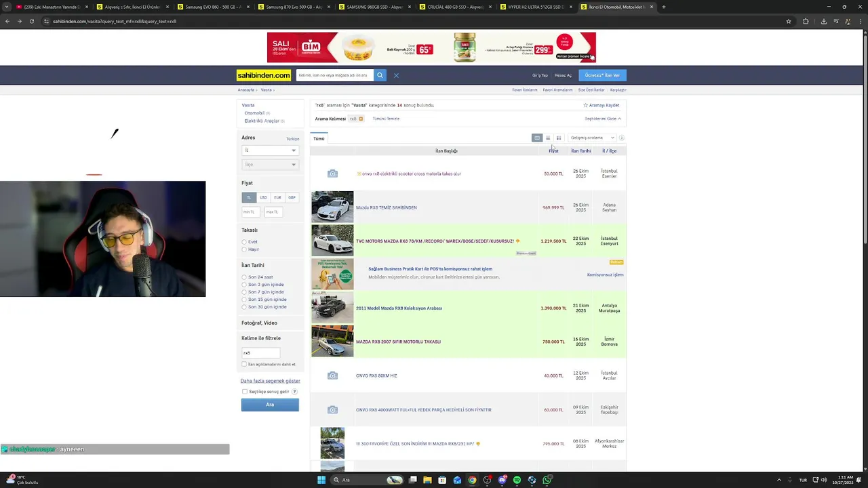Viewport: 868px width, 488px height.
Task: Click Tümünü Temizle to clear filters
Action: tap(386, 119)
